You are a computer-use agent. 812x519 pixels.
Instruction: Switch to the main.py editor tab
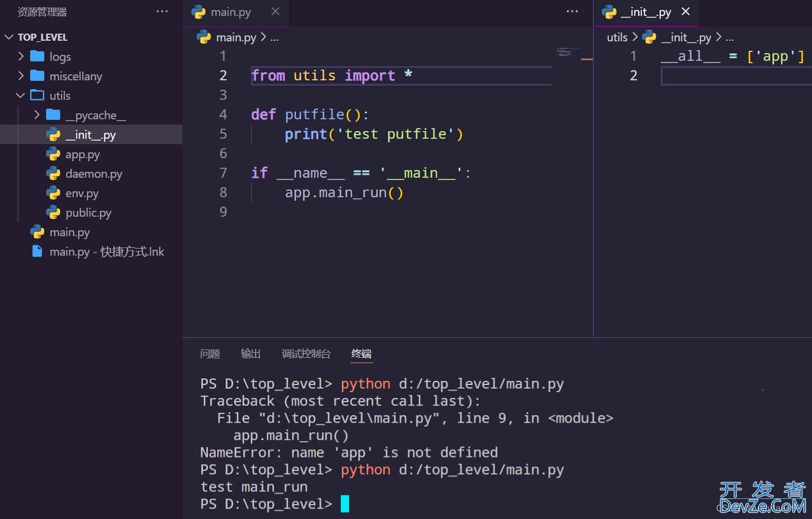(x=235, y=12)
